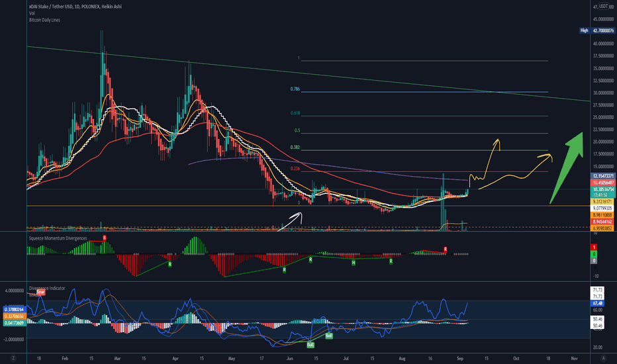Click the 10.38536734 current price label
Screen dimensions: 617x364
tap(603, 189)
